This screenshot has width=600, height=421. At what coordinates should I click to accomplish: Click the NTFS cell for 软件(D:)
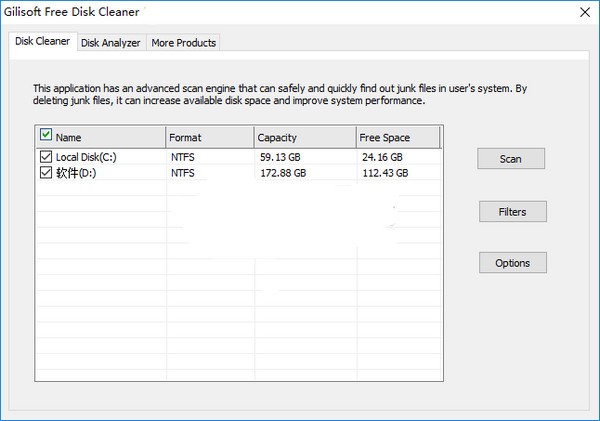coord(183,173)
